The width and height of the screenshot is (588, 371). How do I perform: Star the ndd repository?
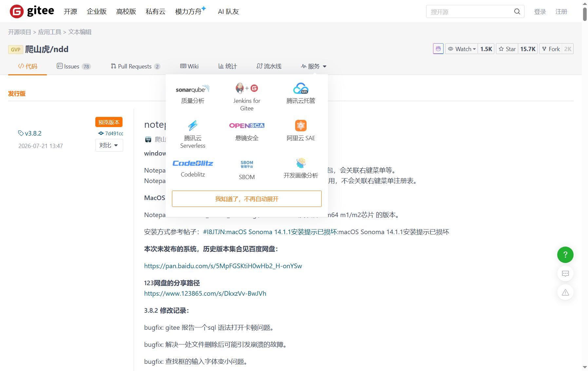[x=507, y=49]
